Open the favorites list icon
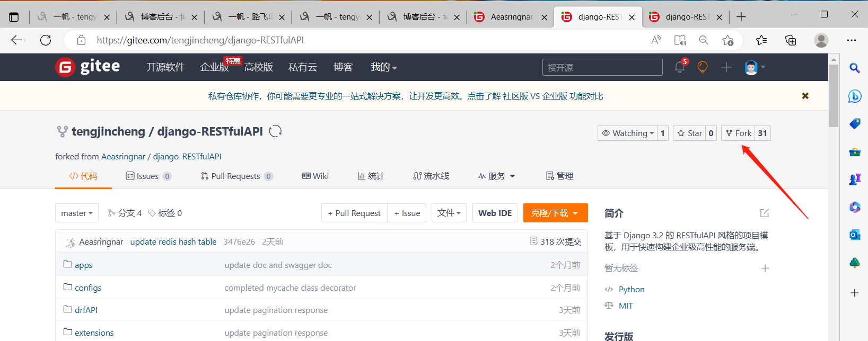Image resolution: width=868 pixels, height=341 pixels. 761,40
